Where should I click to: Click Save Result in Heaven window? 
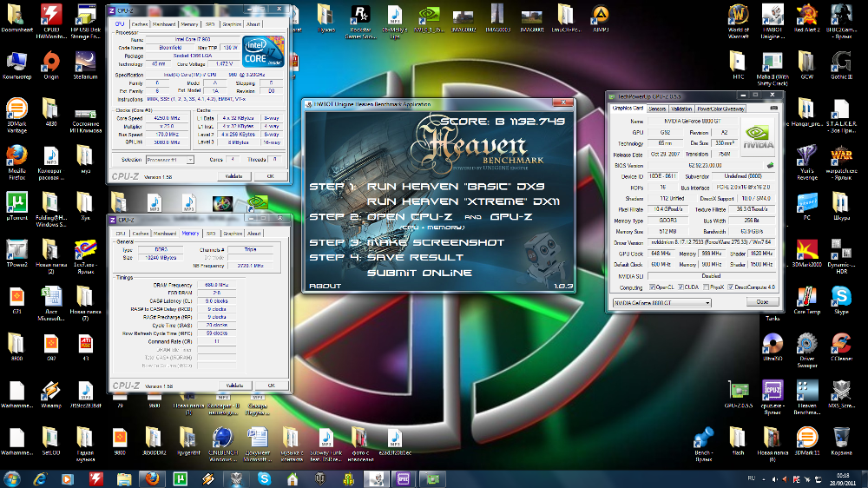415,258
